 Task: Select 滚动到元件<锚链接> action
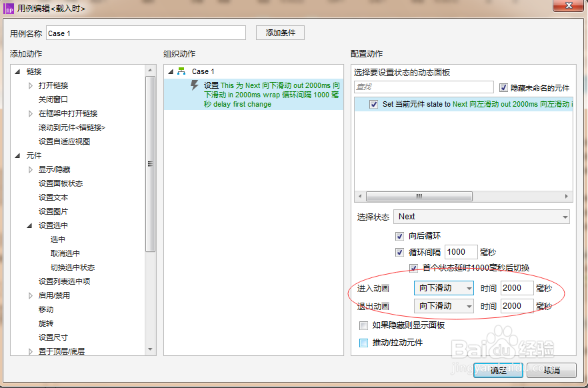71,127
